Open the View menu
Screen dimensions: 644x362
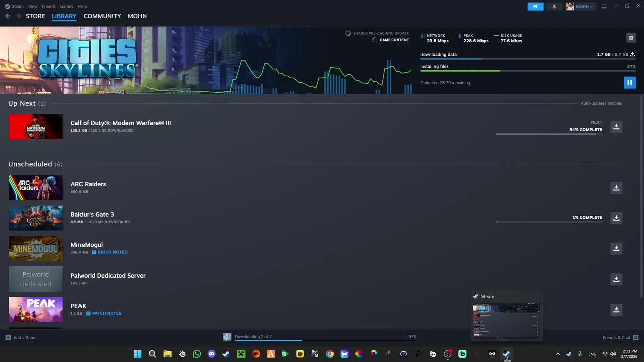click(x=33, y=6)
